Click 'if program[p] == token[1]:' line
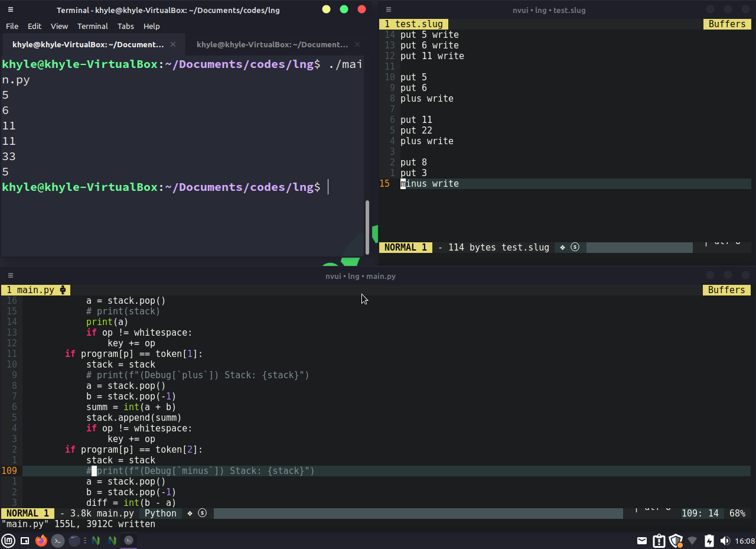 (133, 354)
